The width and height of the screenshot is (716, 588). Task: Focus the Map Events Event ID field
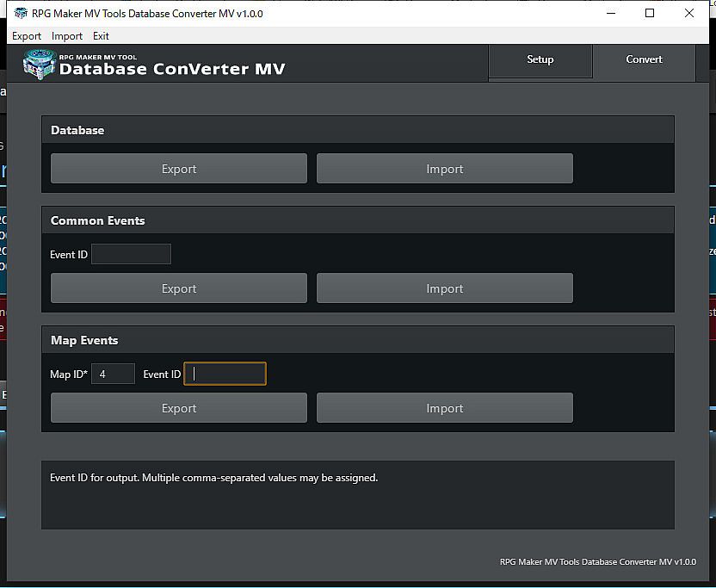point(225,374)
